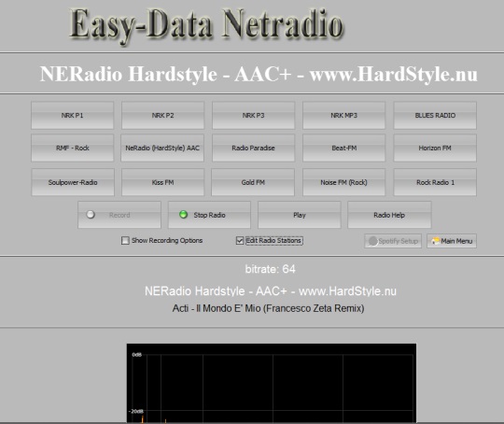Click the lighter NERadio Hardstyle line under bitrate
This screenshot has height=424, width=504.
coord(271,291)
